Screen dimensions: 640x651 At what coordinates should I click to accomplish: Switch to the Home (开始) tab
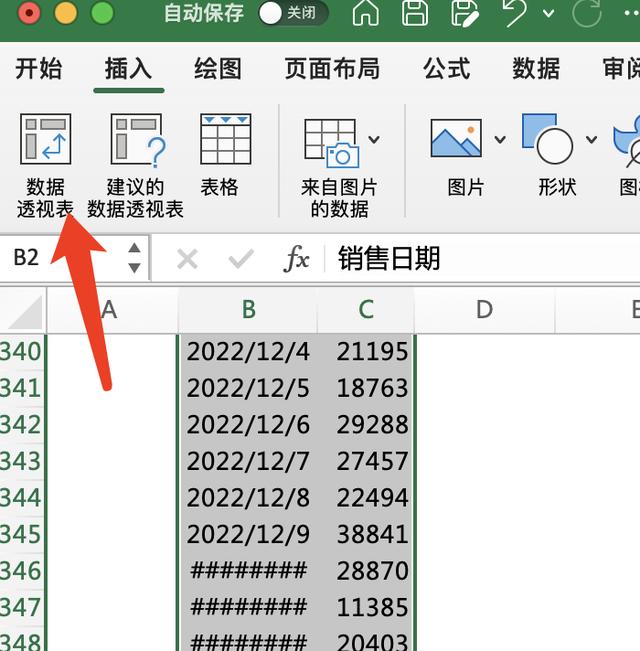click(x=39, y=68)
